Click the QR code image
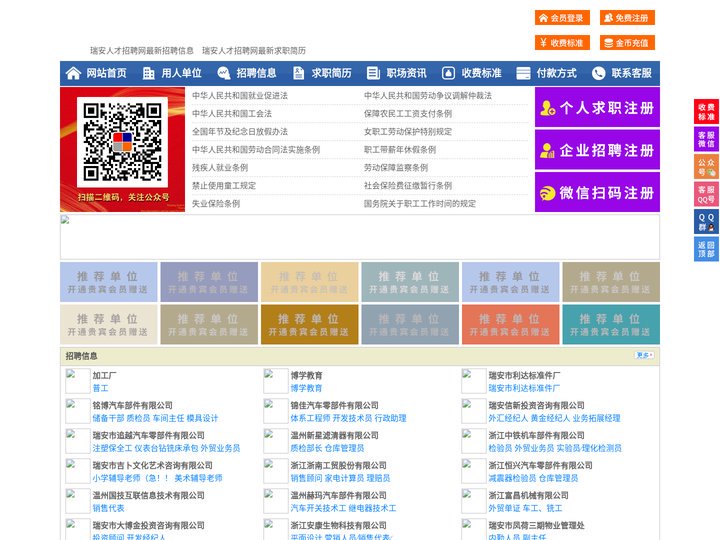The image size is (720, 540). (x=123, y=142)
